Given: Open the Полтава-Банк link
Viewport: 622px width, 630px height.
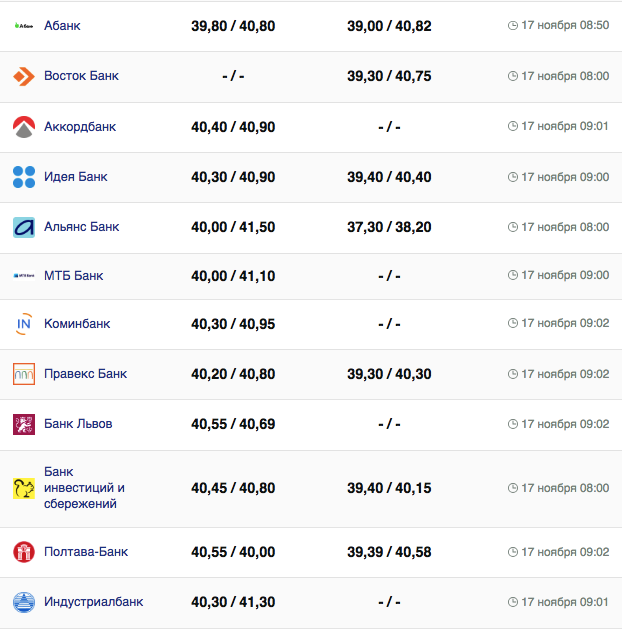Looking at the screenshot, I should [86, 552].
